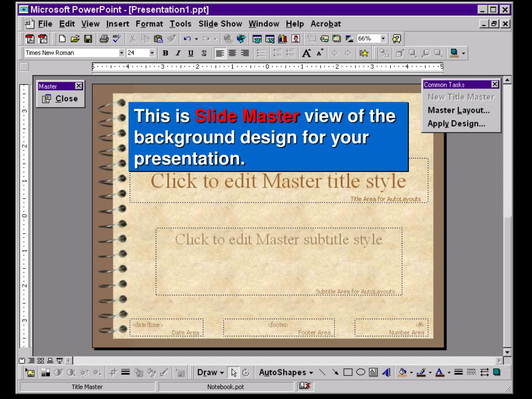Align text to the right
The width and height of the screenshot is (532, 399).
[x=245, y=53]
